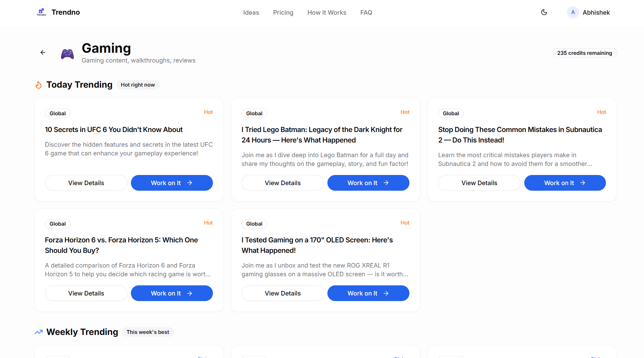Open the Ideas nav item
The width and height of the screenshot is (644, 358).
(251, 13)
